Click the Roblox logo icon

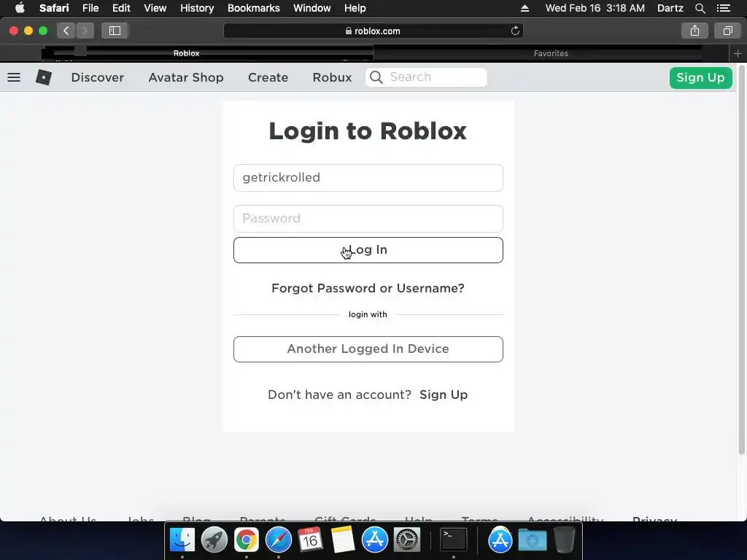click(43, 77)
